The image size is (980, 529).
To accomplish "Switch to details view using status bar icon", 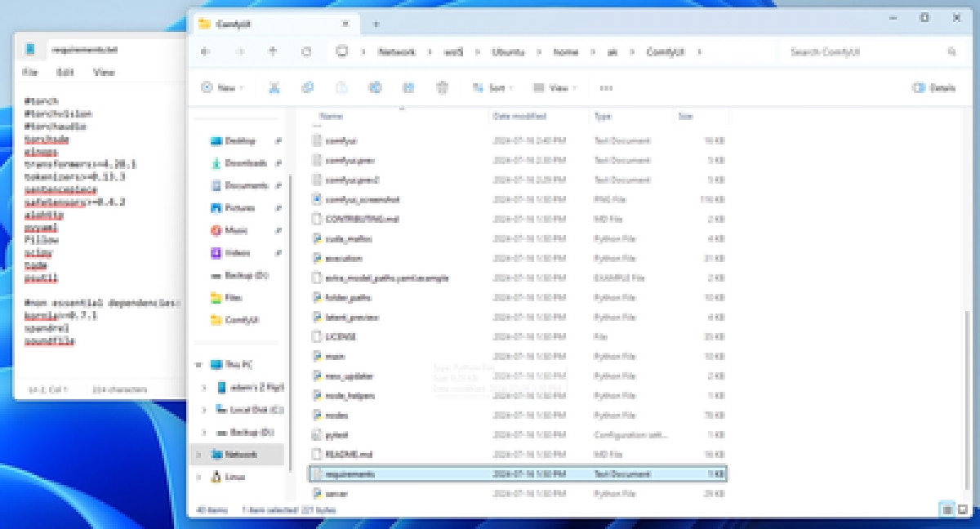I will coord(947,509).
